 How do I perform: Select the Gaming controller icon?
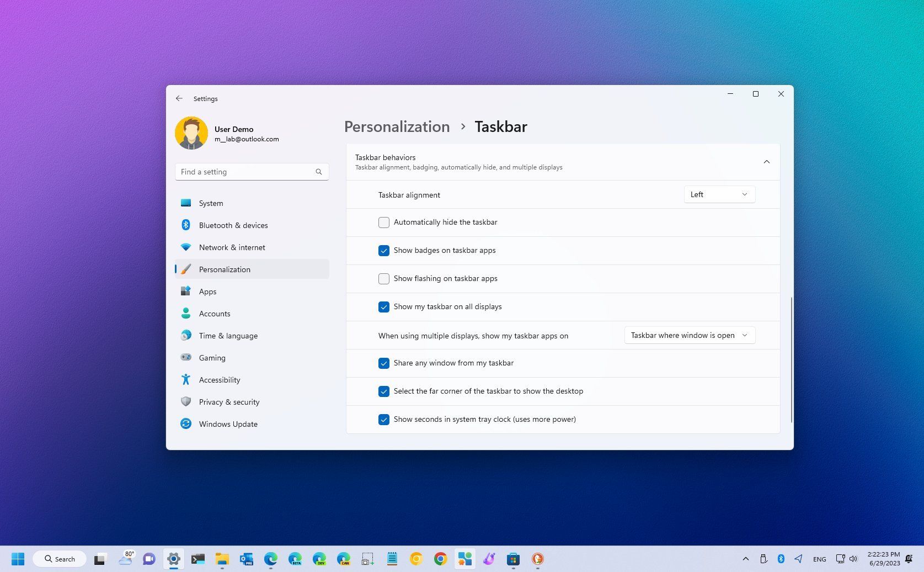[185, 357]
